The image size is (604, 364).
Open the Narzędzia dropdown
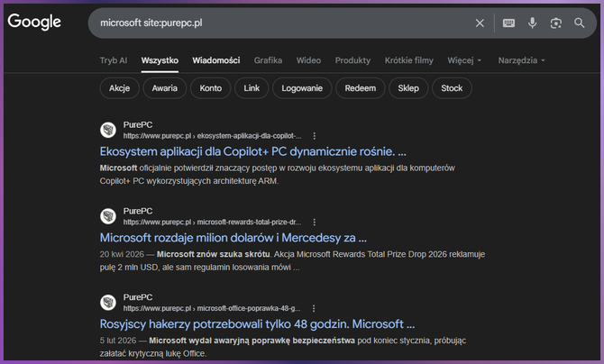522,60
